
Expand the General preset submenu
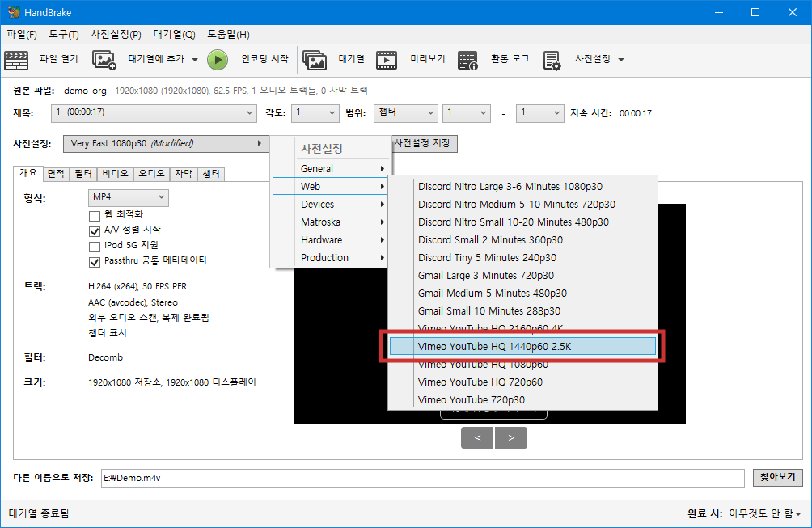click(x=331, y=169)
